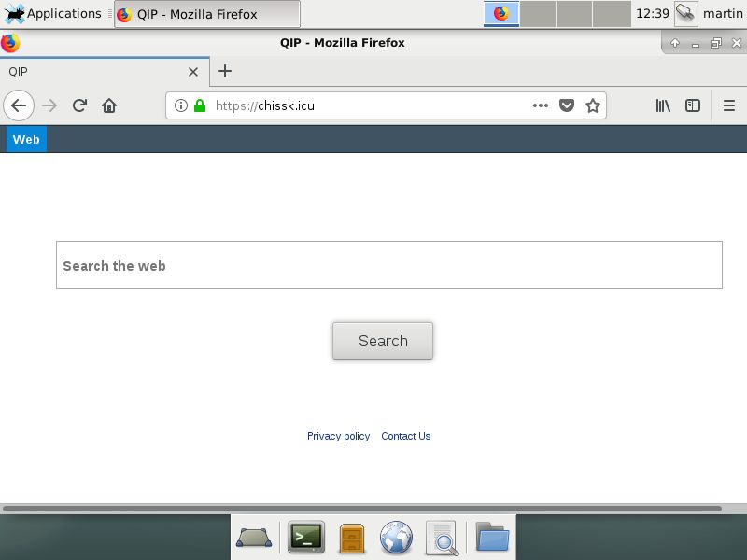Open the Library bookmarks and history icon

[x=663, y=105]
